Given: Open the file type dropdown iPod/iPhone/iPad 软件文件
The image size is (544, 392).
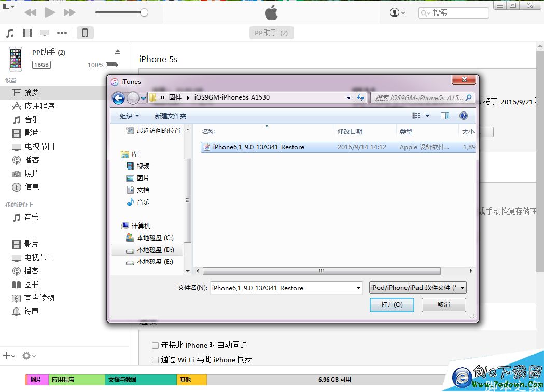Looking at the screenshot, I should [x=417, y=287].
